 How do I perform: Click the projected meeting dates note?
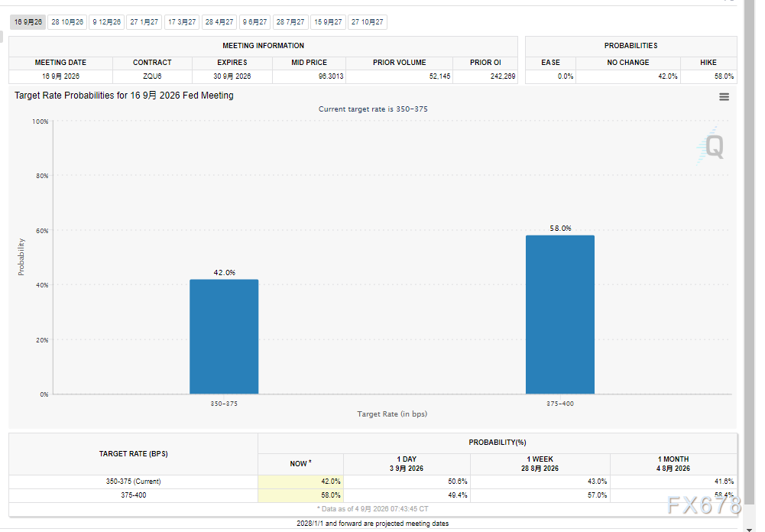(373, 524)
